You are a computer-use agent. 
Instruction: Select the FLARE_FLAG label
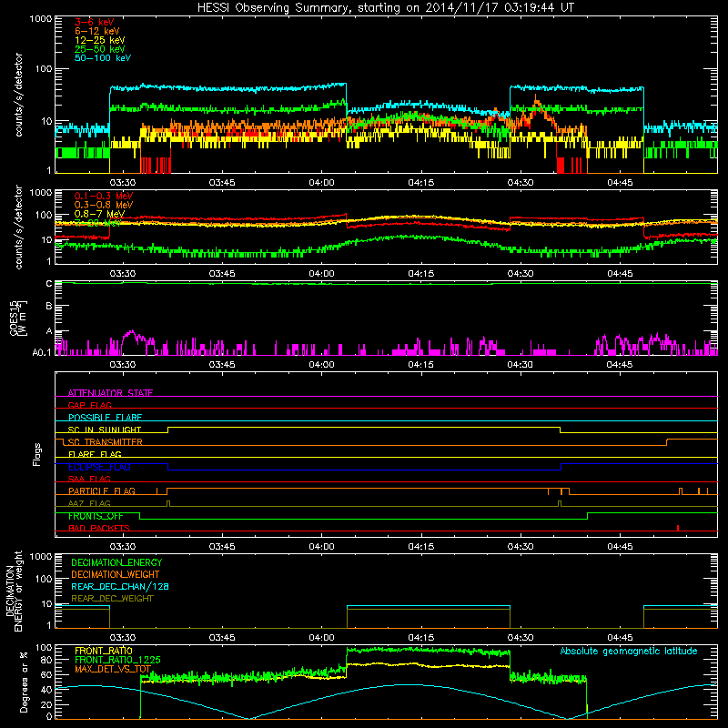[95, 454]
